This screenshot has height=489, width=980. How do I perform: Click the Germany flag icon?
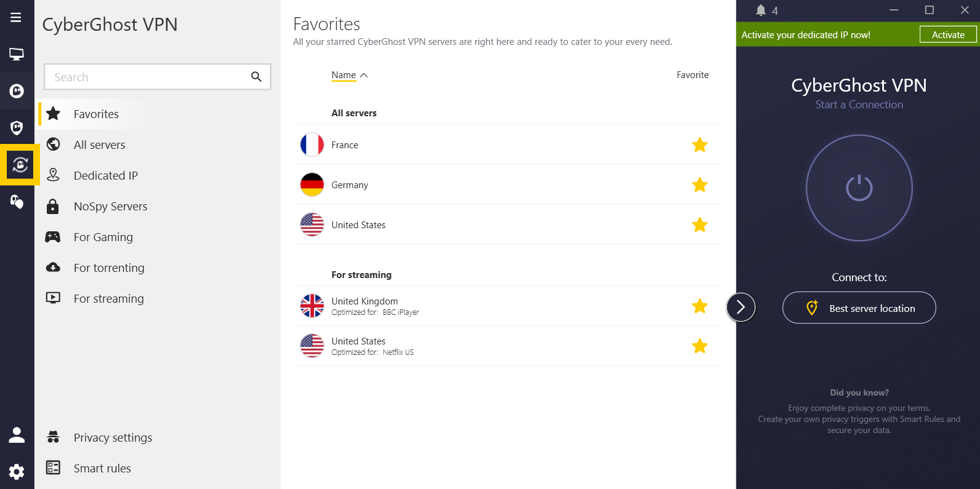(x=312, y=185)
